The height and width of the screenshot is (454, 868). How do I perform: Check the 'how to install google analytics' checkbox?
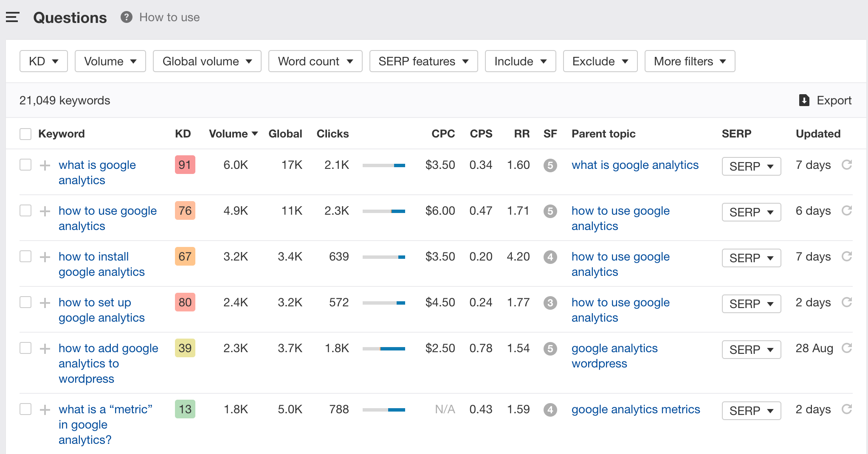pyautogui.click(x=25, y=256)
